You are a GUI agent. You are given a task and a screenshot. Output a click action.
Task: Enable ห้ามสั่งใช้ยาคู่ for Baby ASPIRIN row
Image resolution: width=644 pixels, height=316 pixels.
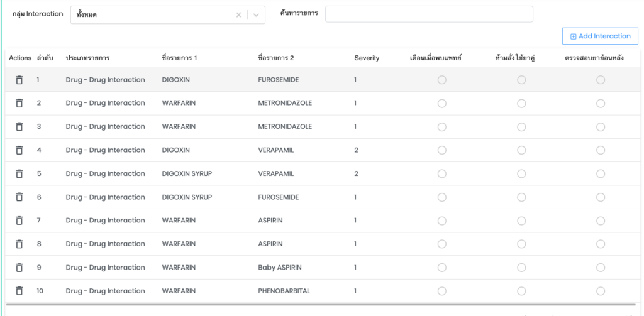pos(521,268)
